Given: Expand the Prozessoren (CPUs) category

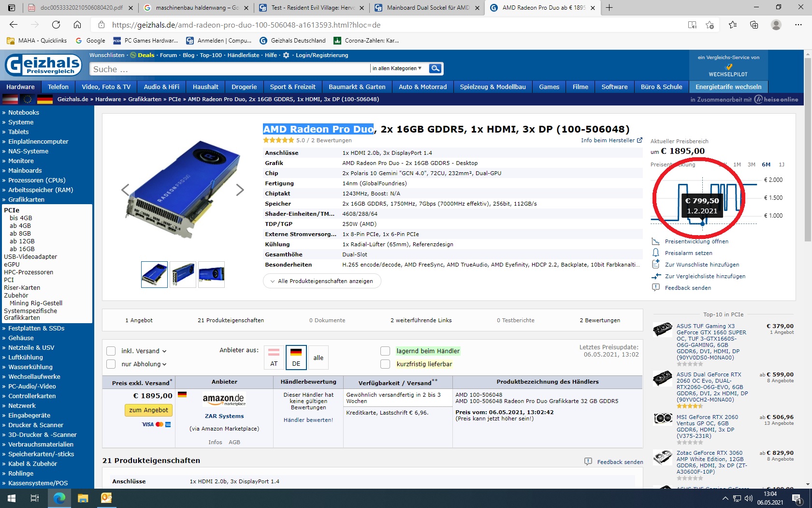Looking at the screenshot, I should pyautogui.click(x=36, y=180).
